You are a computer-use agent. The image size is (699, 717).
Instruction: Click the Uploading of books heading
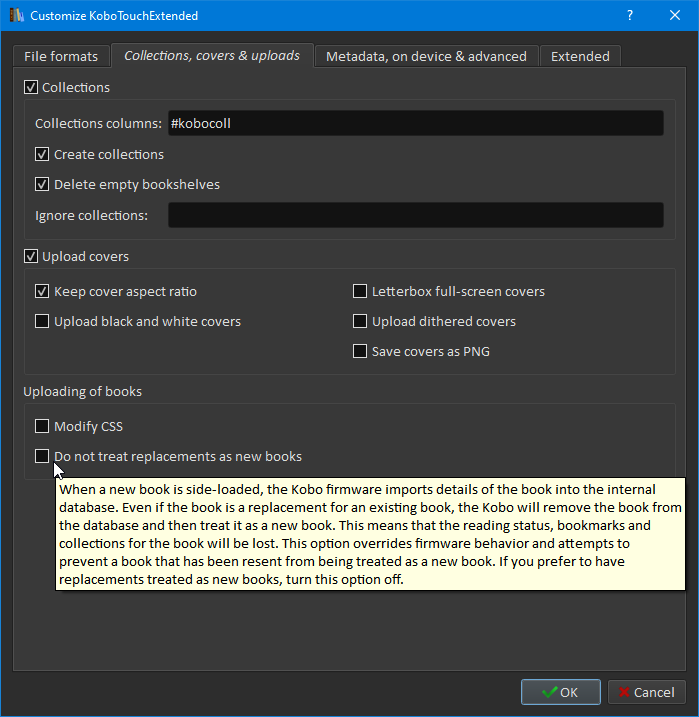coord(83,392)
